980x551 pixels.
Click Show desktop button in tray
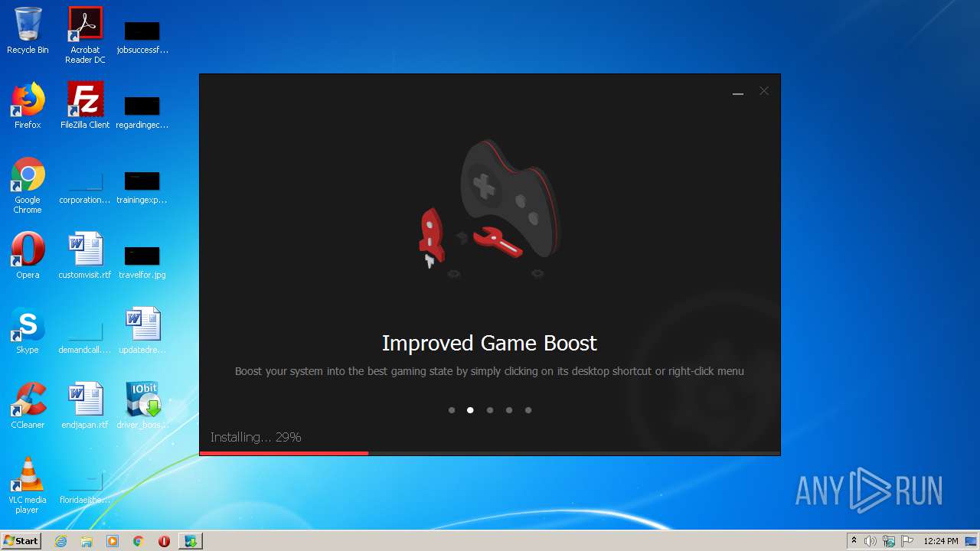972,541
